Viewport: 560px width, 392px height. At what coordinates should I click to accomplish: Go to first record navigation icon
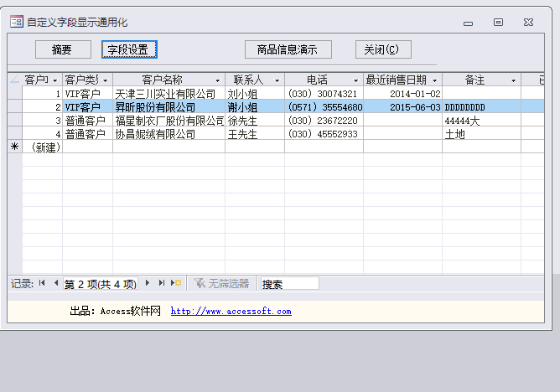(x=42, y=283)
